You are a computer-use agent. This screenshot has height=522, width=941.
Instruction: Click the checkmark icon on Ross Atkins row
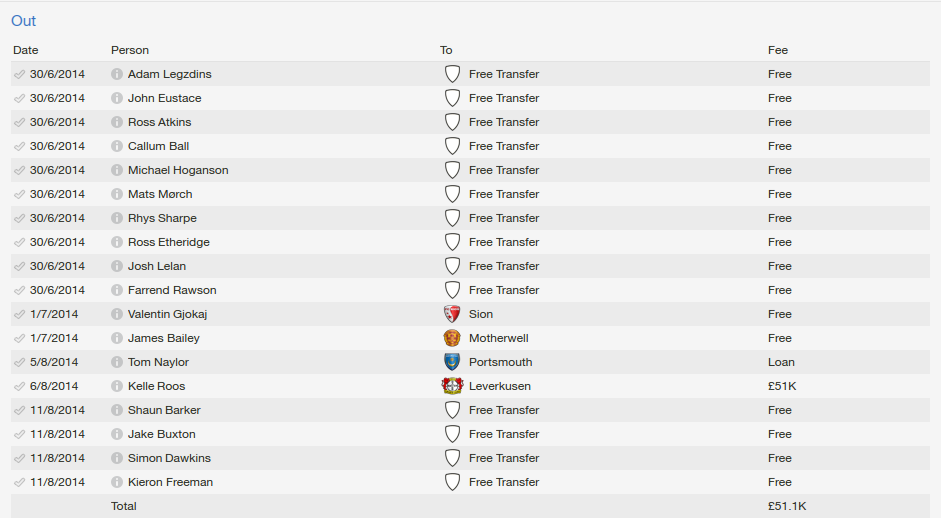(19, 122)
